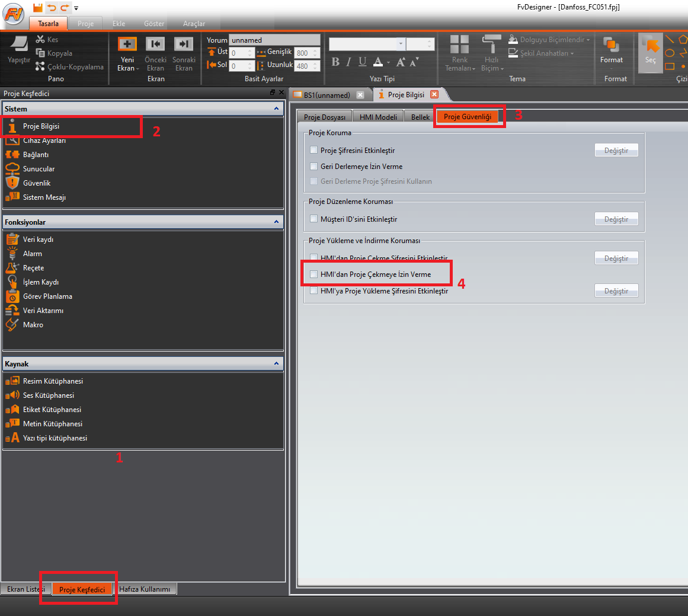
Task: Open Alarm in Fonksiyonlar list
Action: click(x=32, y=254)
